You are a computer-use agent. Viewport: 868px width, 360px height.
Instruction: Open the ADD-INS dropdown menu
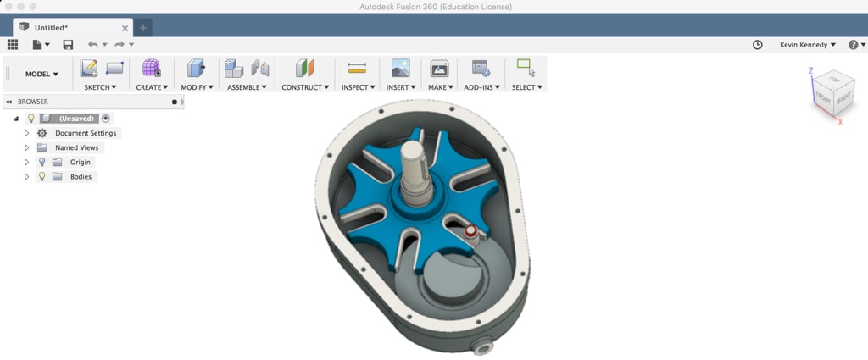(x=481, y=87)
